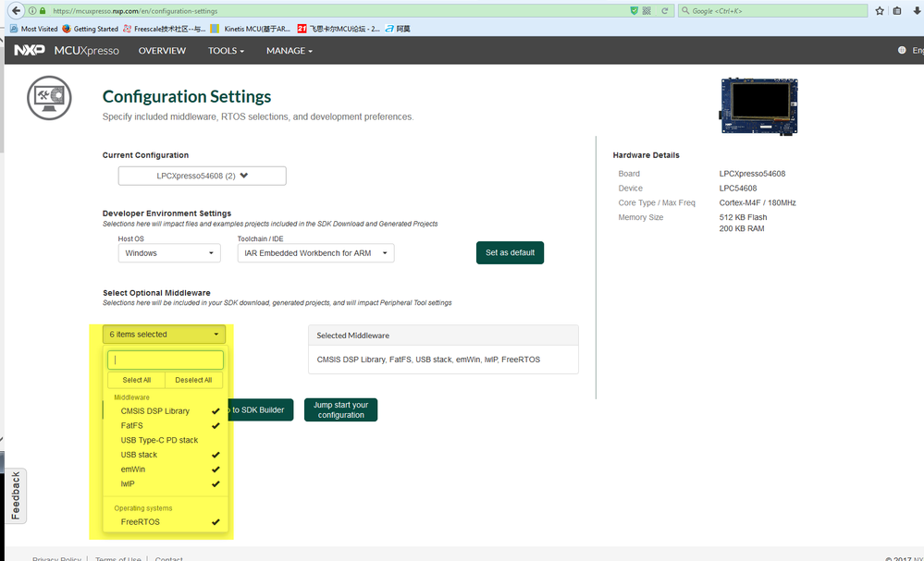Screen dimensions: 924x561
Task: Click the MCUXpresso brand title
Action: (87, 51)
